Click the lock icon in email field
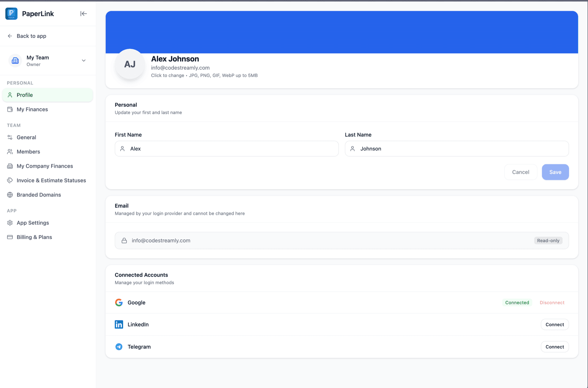588x388 pixels. (124, 241)
